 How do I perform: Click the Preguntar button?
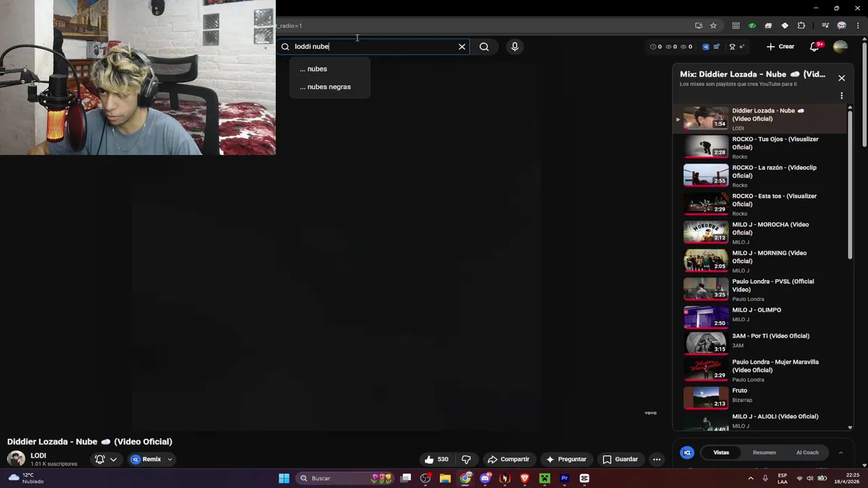566,459
